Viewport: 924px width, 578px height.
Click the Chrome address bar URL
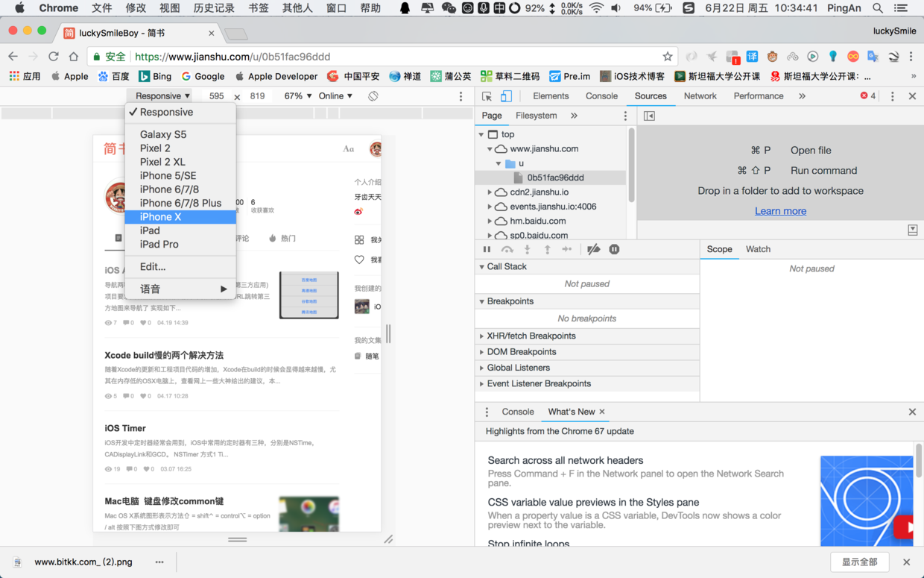pyautogui.click(x=232, y=57)
